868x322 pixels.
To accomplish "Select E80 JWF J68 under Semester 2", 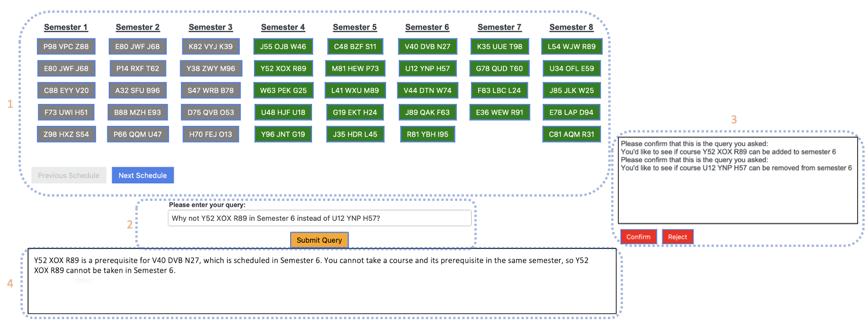I will pos(138,47).
